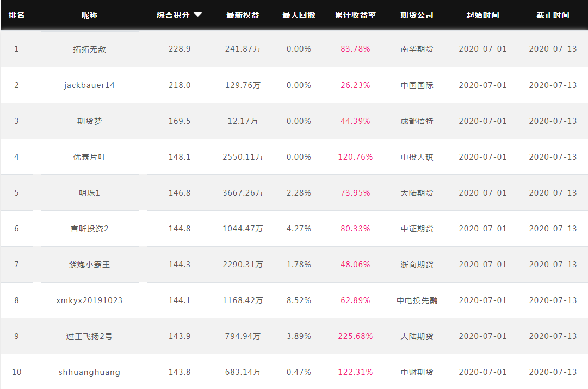Open nickname 过王飞扬2号
588x389 pixels.
[x=89, y=336]
